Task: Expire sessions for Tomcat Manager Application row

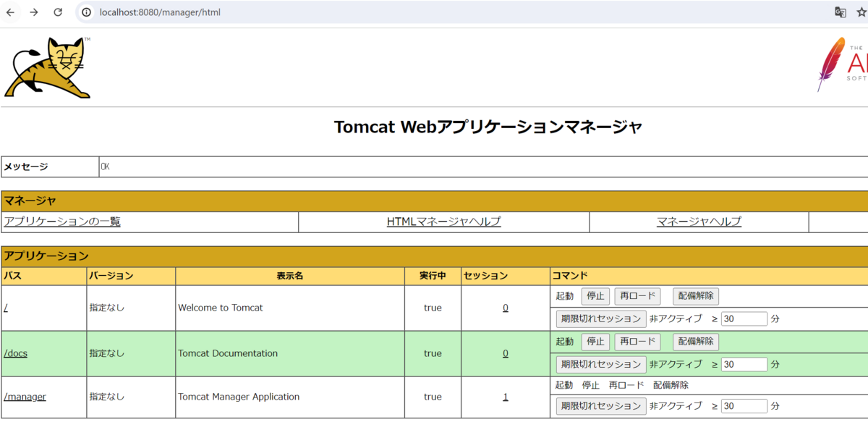Action: 601,406
